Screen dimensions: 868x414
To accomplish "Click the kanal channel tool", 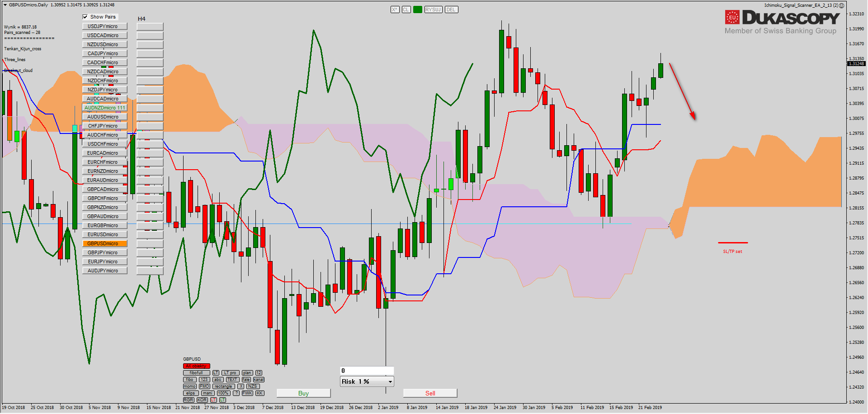I will click(x=259, y=380).
